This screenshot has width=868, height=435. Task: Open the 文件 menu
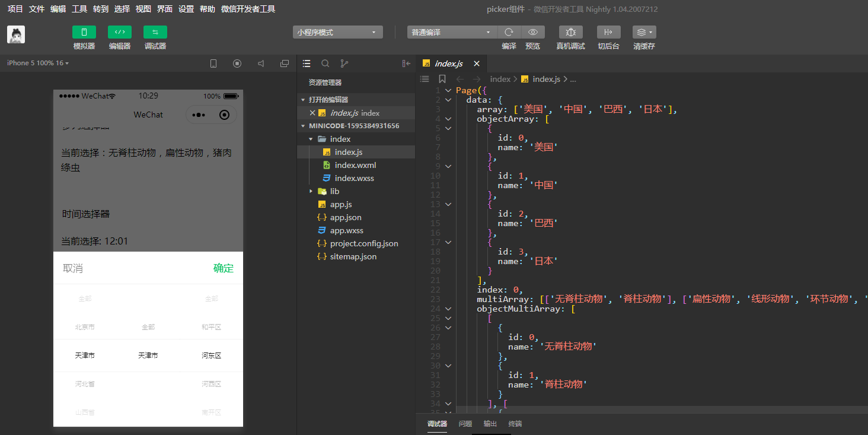tap(37, 9)
